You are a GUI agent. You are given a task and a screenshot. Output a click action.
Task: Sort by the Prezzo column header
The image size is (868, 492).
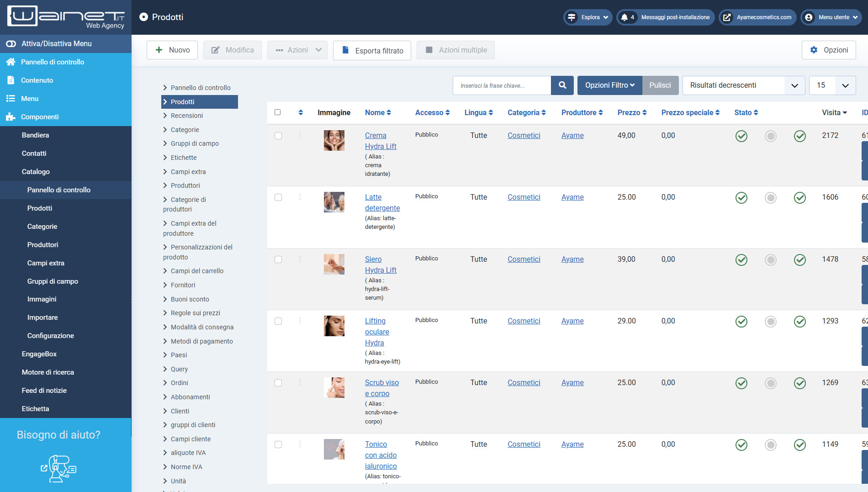click(632, 112)
